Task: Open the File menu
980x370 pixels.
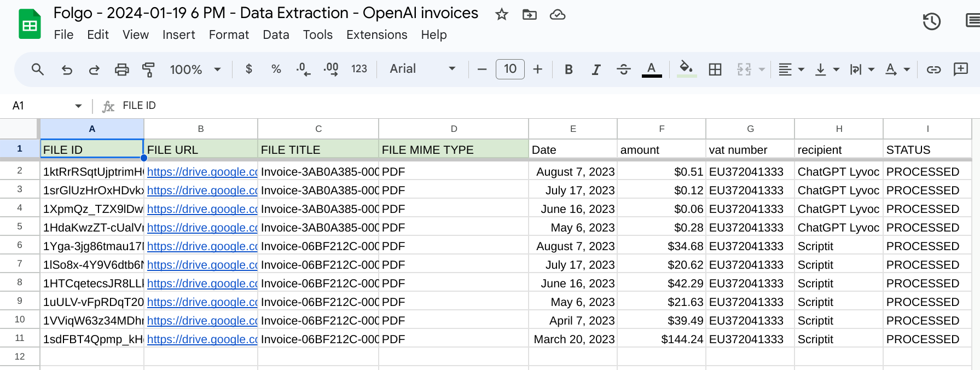Action: click(63, 34)
